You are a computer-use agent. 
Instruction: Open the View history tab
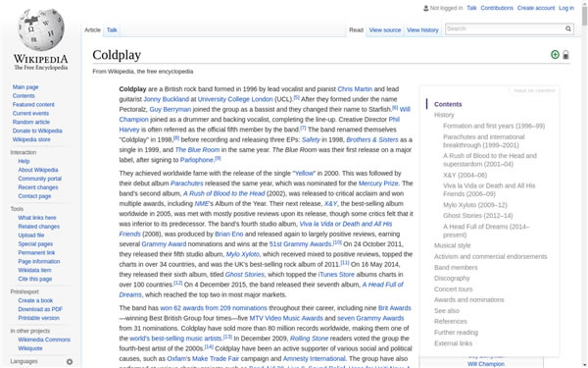pos(422,30)
